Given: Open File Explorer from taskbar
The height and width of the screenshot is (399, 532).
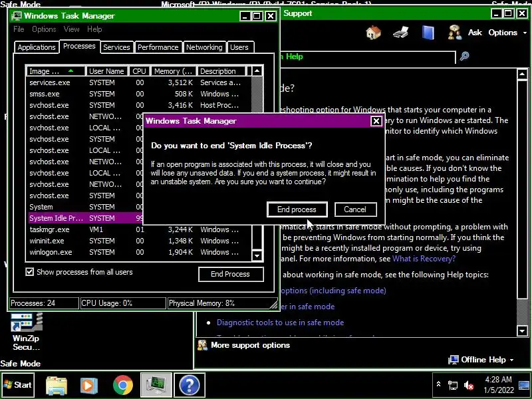Looking at the screenshot, I should point(57,386).
